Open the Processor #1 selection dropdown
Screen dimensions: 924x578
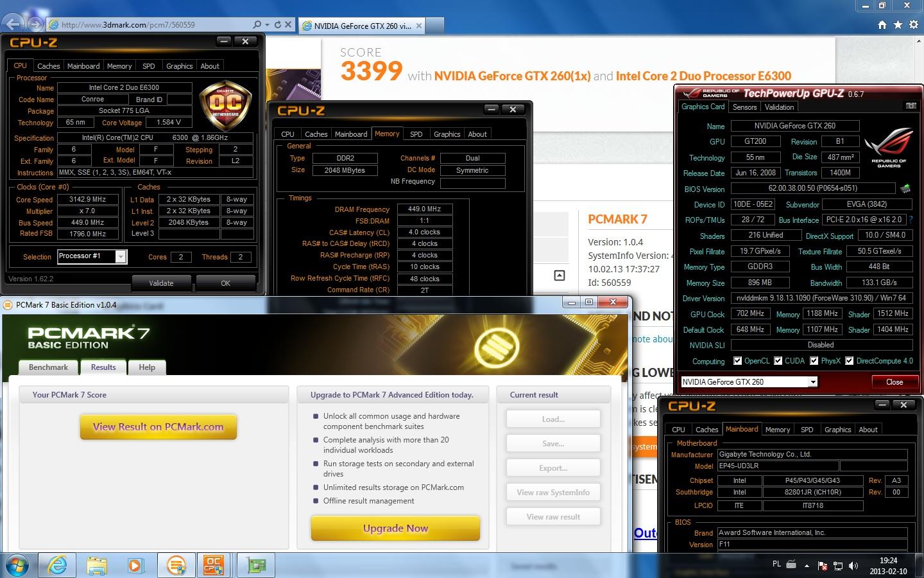point(121,256)
